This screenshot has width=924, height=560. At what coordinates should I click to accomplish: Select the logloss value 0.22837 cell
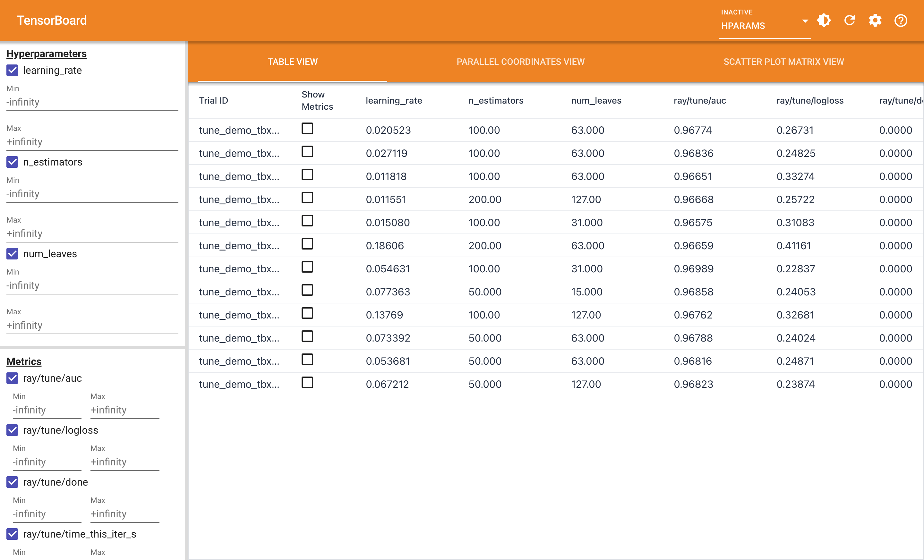click(795, 269)
